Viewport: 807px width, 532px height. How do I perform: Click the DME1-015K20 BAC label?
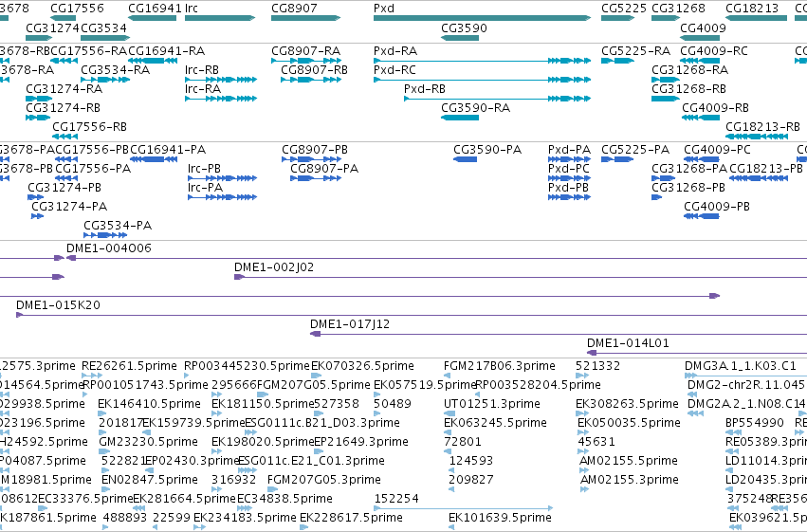[58, 305]
